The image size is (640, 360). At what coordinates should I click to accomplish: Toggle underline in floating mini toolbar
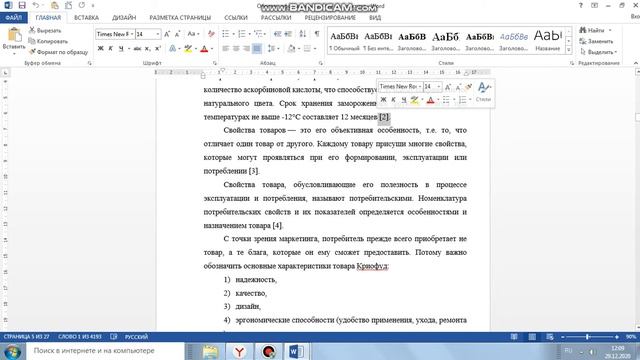coord(403,100)
